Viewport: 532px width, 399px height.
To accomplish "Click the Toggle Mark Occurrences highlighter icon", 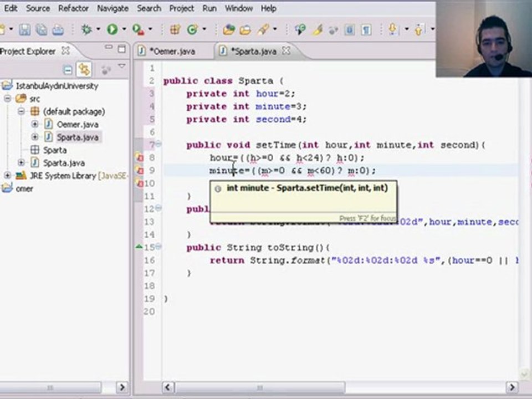I will coord(317,30).
